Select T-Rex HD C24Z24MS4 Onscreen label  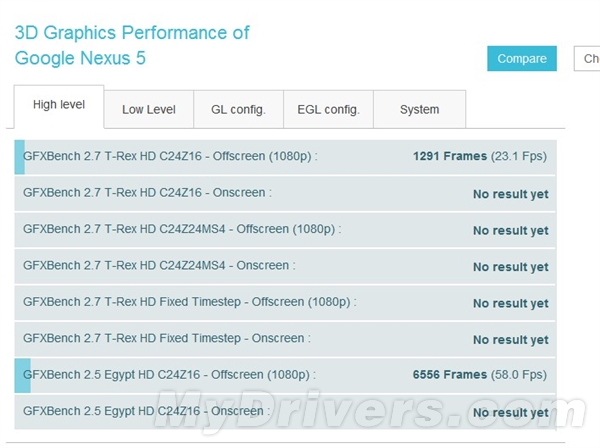click(x=159, y=265)
